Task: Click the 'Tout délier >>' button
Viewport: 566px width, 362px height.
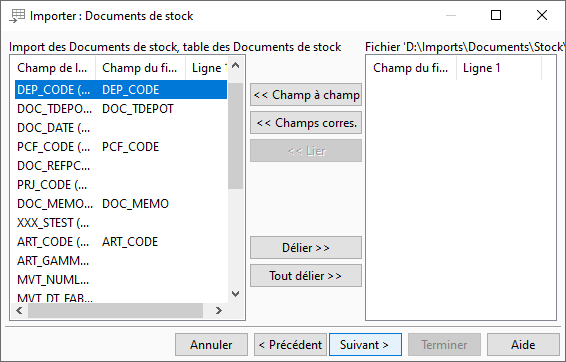Action: pyautogui.click(x=306, y=276)
